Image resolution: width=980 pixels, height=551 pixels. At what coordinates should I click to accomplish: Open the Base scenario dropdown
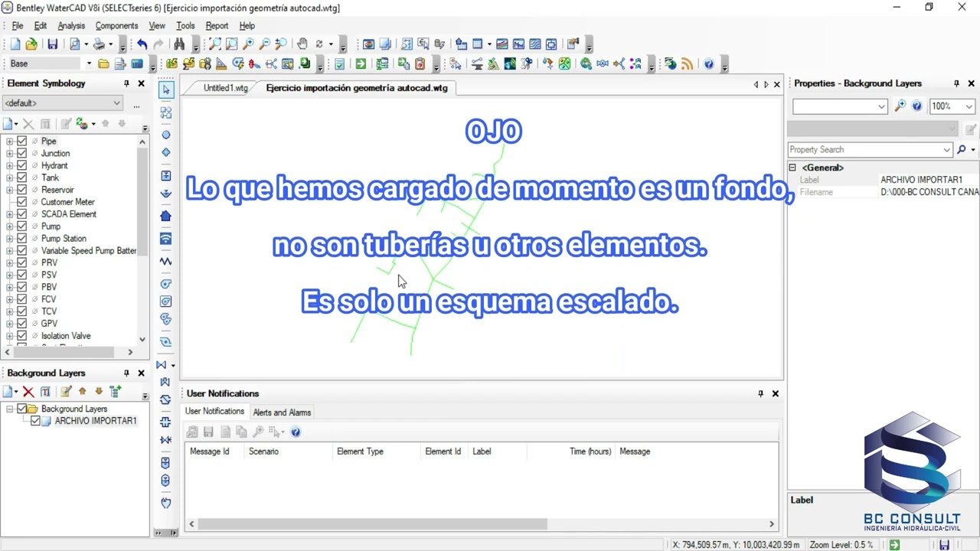(89, 64)
